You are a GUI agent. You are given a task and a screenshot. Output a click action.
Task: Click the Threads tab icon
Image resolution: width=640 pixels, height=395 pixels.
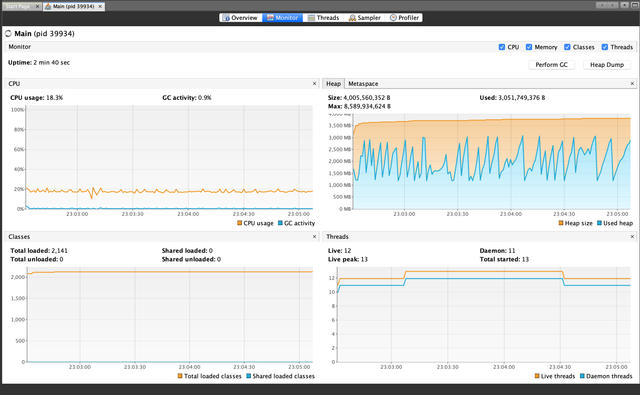point(311,18)
